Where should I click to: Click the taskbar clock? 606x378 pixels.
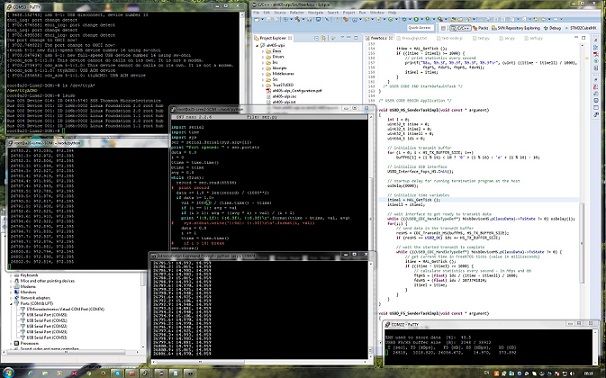[590, 373]
